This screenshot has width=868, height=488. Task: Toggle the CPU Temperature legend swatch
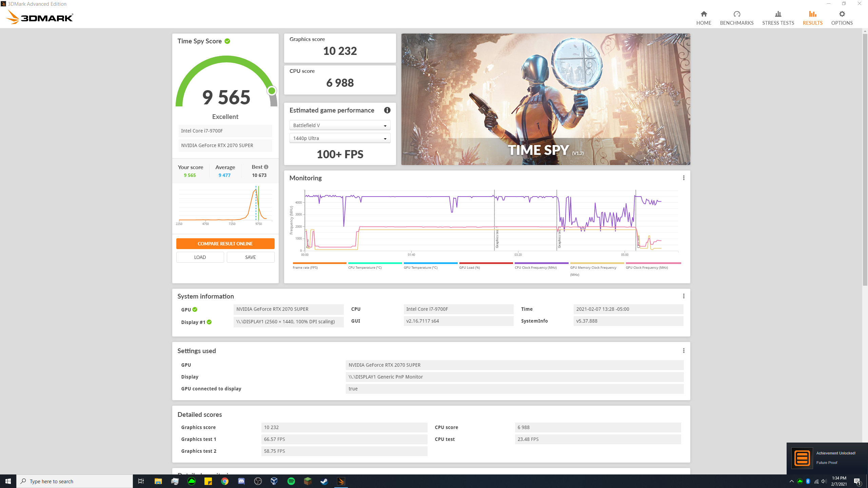[x=375, y=263]
